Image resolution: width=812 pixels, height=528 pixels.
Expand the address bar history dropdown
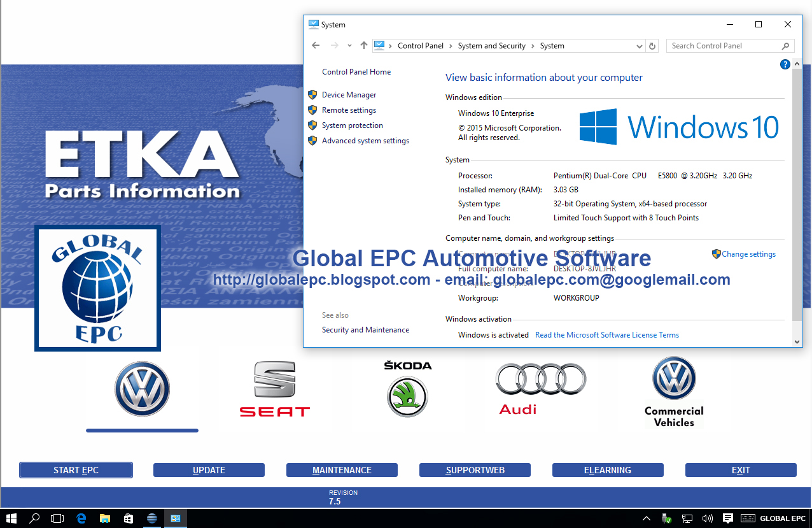coord(640,46)
